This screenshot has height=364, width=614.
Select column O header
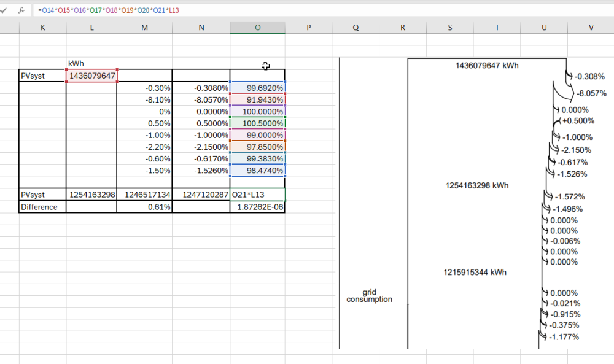257,28
